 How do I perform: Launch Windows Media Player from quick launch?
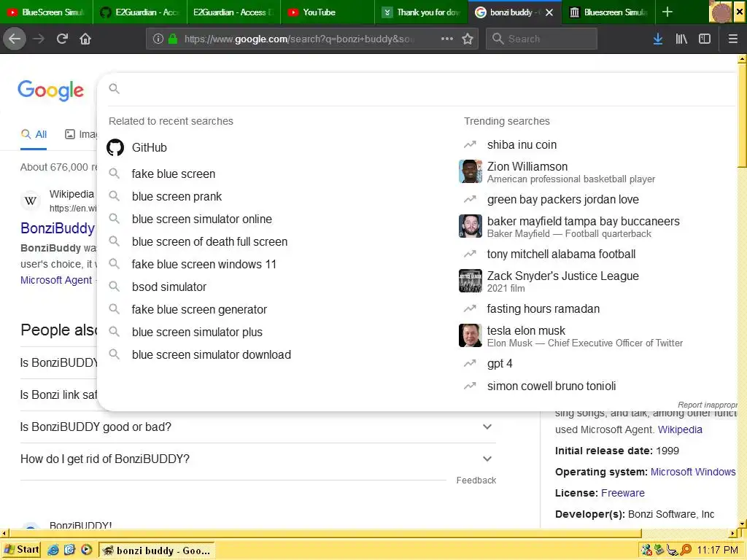(86, 550)
